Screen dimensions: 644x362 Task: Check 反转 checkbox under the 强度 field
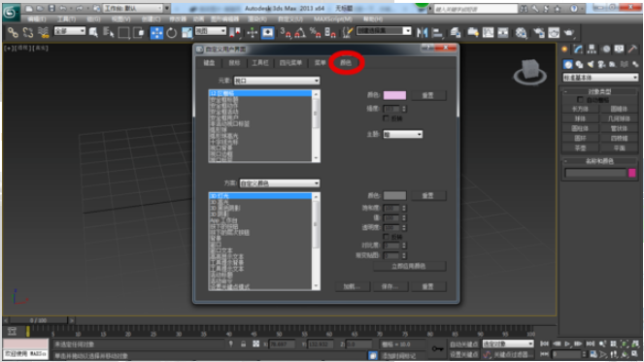coord(386,118)
